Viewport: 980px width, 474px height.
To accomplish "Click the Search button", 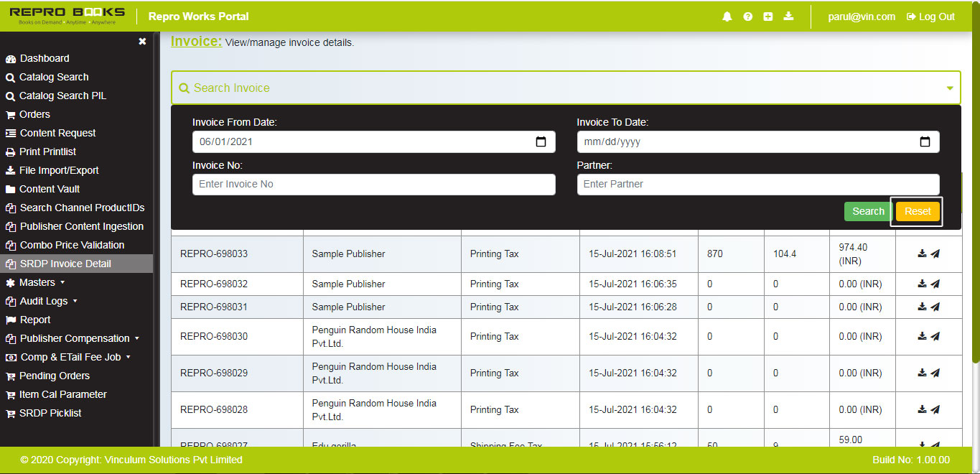I will [x=867, y=211].
